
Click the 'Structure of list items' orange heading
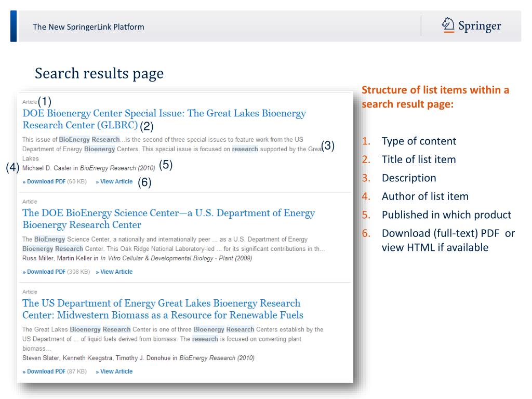point(435,97)
